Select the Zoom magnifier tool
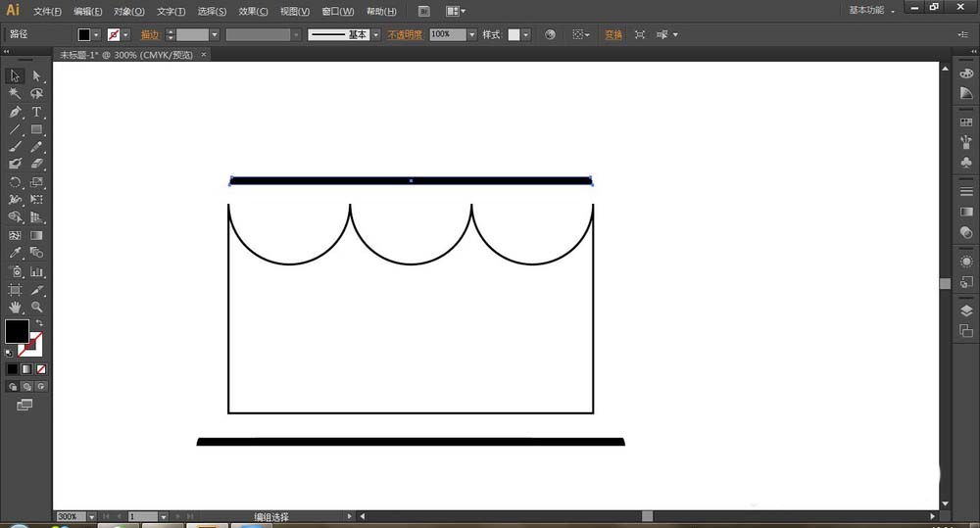This screenshot has width=980, height=528. pos(36,307)
